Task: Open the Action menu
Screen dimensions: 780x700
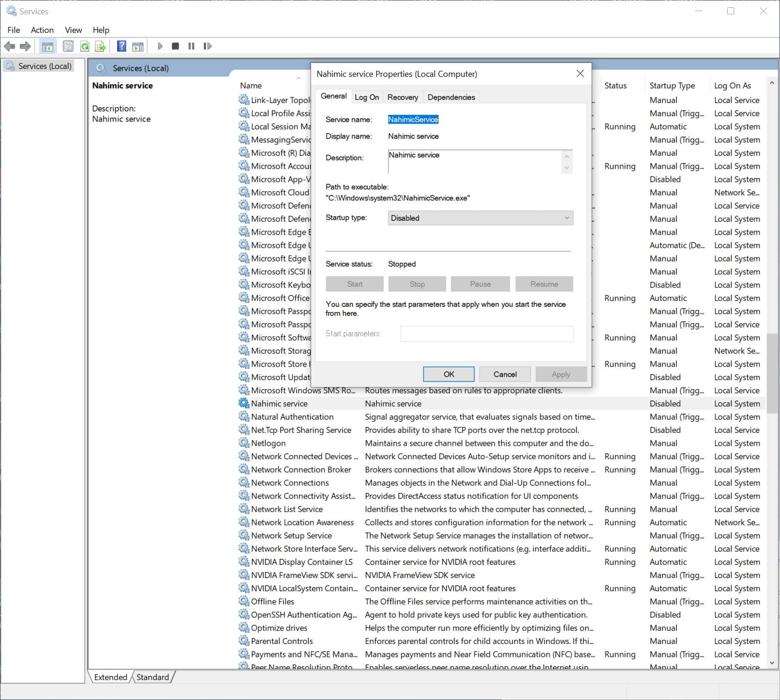Action: [42, 30]
